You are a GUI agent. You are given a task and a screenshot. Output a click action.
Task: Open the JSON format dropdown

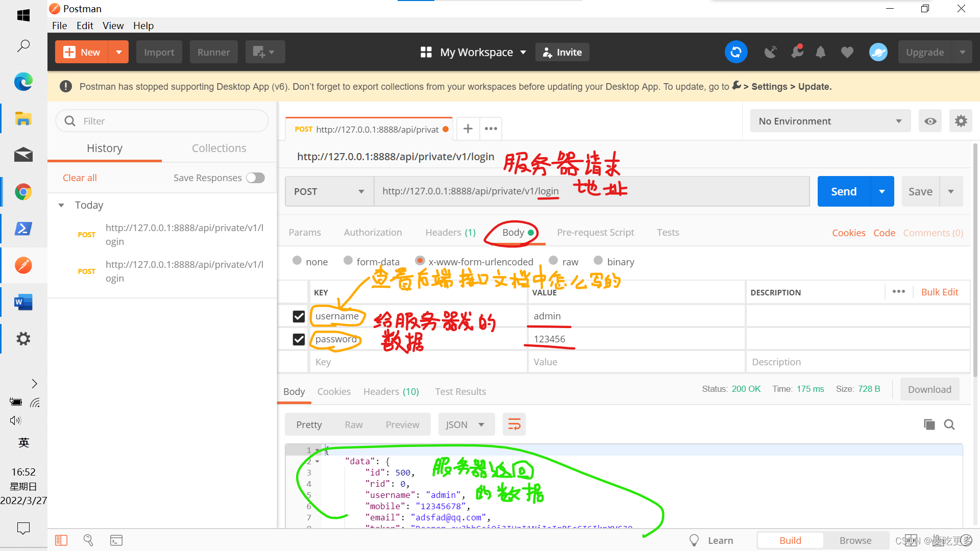coord(465,424)
